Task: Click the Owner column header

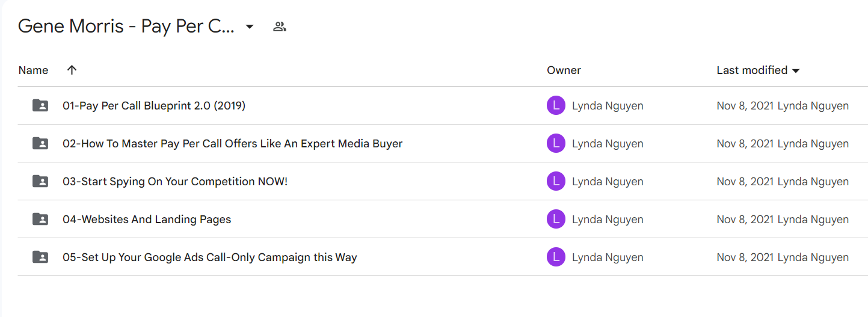Action: 564,70
